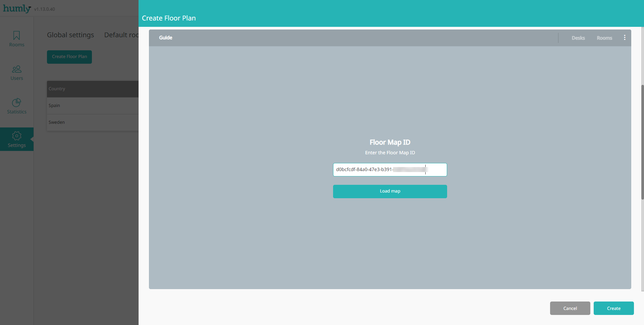
Task: Select the Guide tab
Action: (166, 38)
